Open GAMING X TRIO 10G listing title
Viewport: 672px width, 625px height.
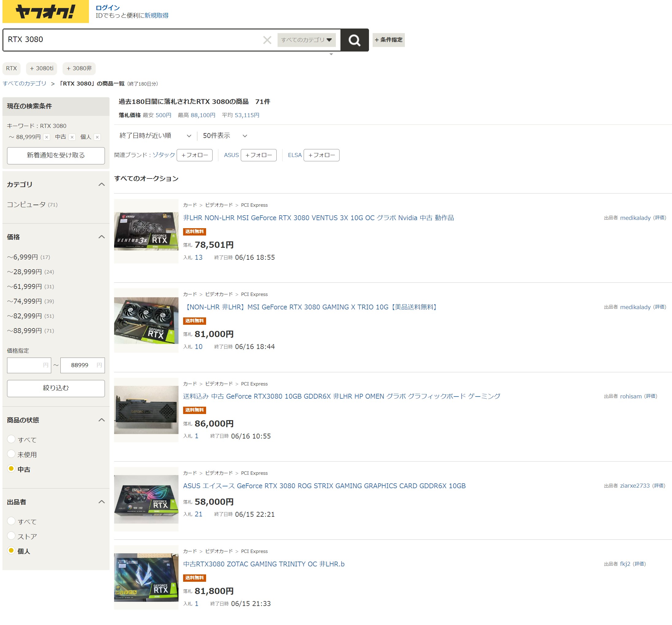click(x=311, y=307)
